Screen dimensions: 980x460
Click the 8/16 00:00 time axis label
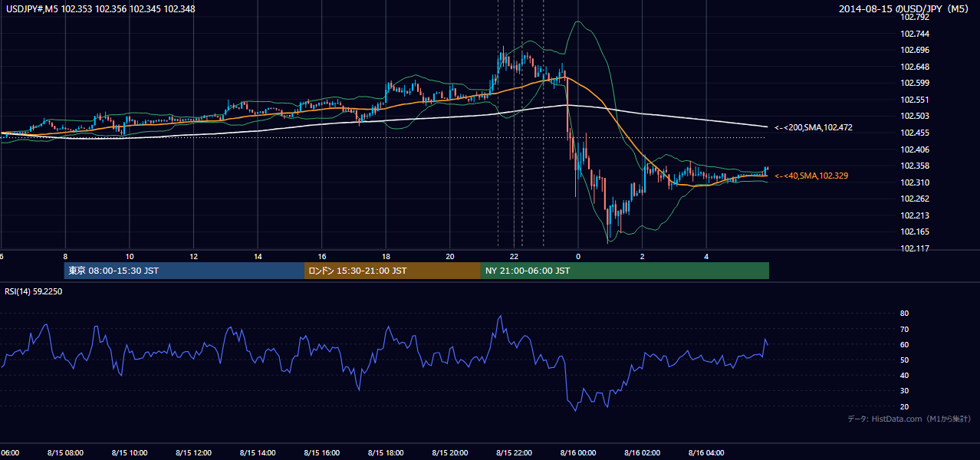tap(578, 453)
